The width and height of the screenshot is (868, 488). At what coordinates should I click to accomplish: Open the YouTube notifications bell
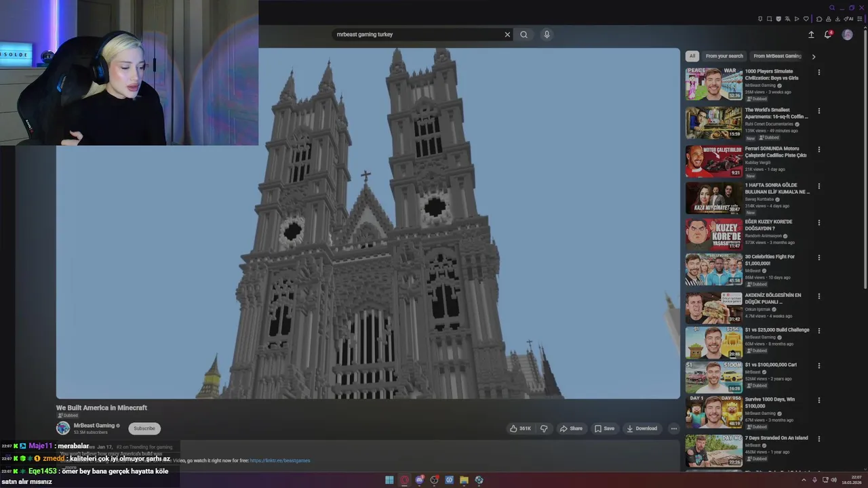click(828, 35)
